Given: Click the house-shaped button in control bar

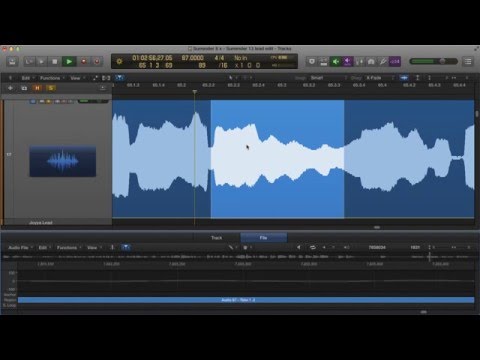Looking at the screenshot, I should coord(371,61).
